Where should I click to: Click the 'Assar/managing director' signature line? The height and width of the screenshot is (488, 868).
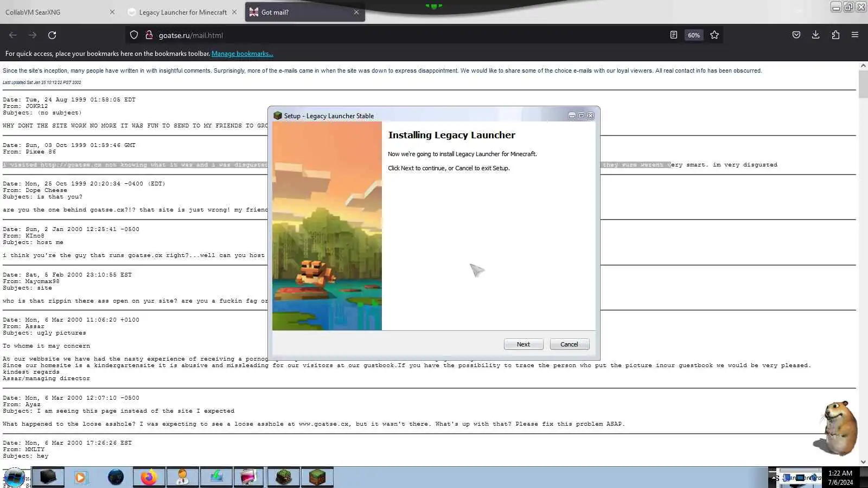click(x=46, y=378)
